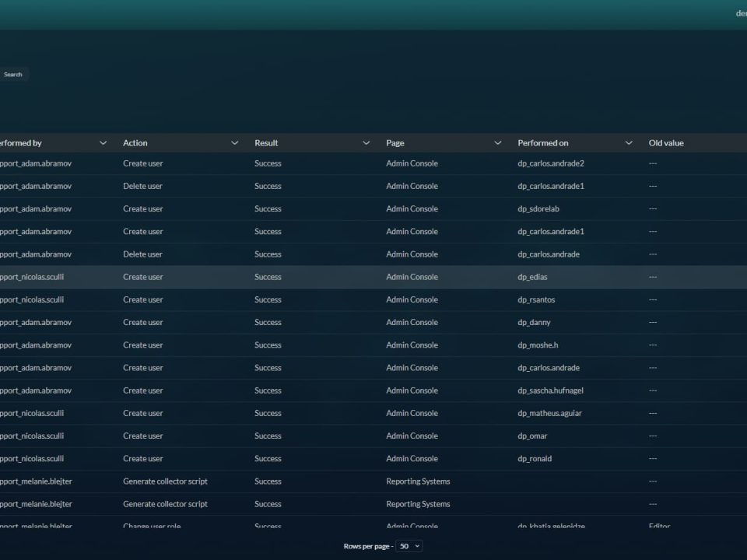Open the Performed by column chevron
The width and height of the screenshot is (747, 560).
tap(103, 143)
